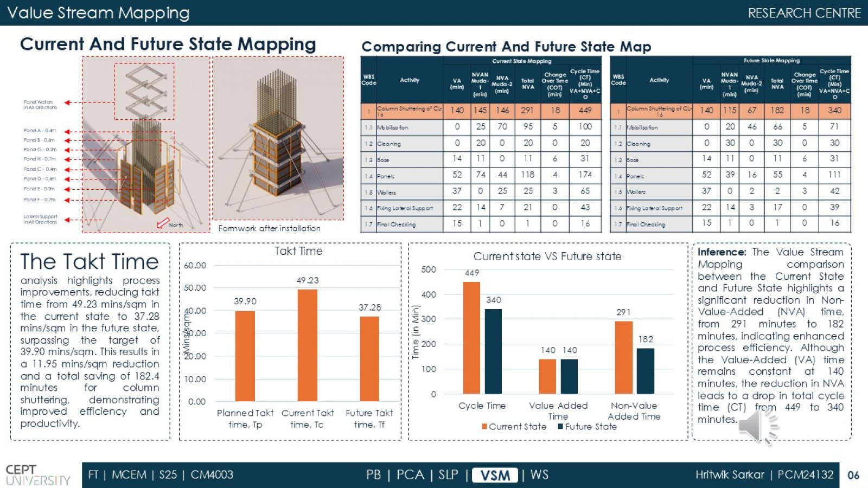
Task: Click the 'Current state VS Future state' chart title
Action: (547, 256)
